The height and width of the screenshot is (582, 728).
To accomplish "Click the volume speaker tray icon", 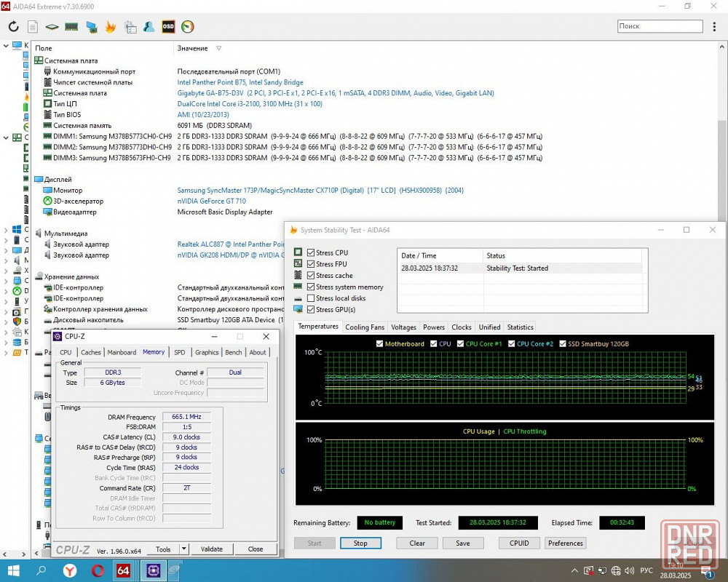I will point(630,571).
